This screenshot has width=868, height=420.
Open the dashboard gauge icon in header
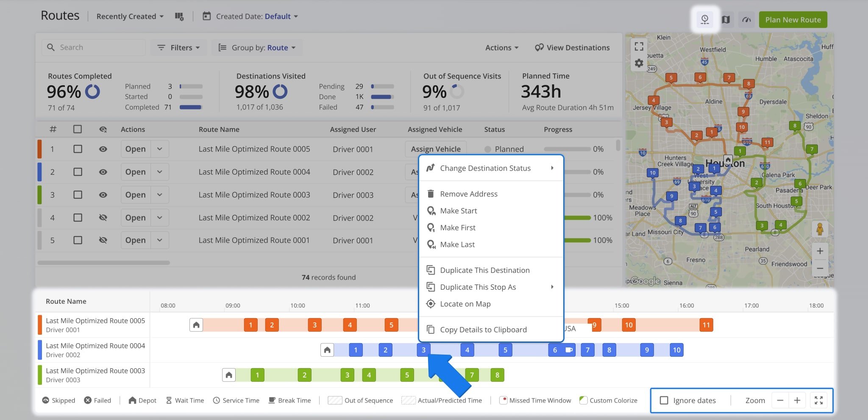747,20
